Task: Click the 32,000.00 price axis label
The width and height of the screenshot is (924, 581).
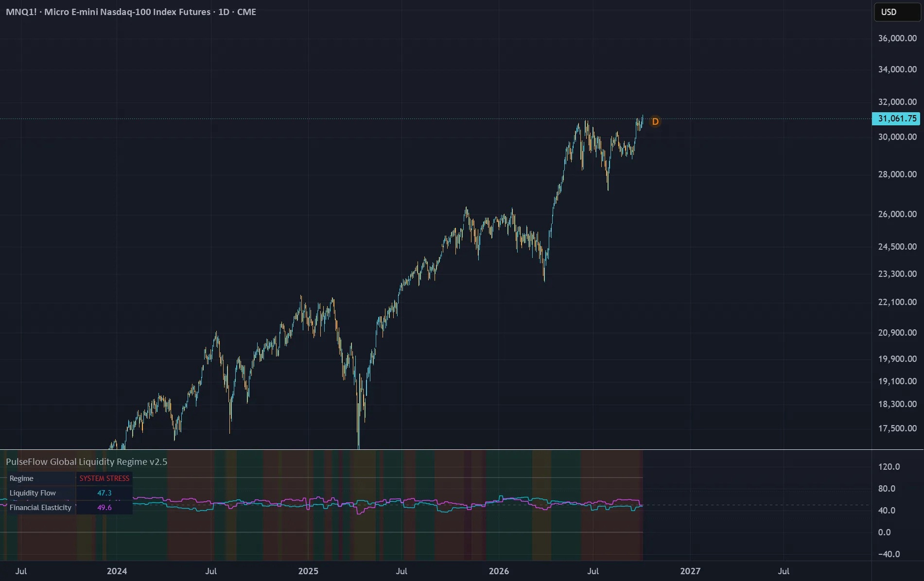Action: click(897, 102)
